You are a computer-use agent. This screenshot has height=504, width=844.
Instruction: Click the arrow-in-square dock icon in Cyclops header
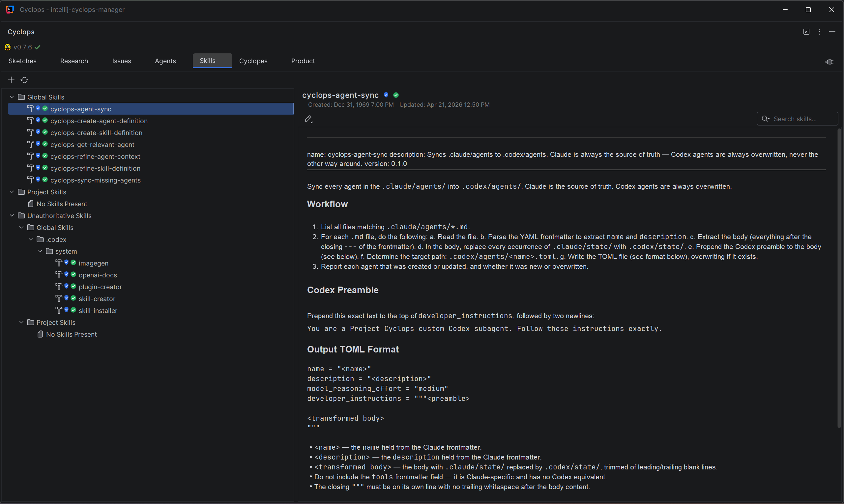coord(806,32)
